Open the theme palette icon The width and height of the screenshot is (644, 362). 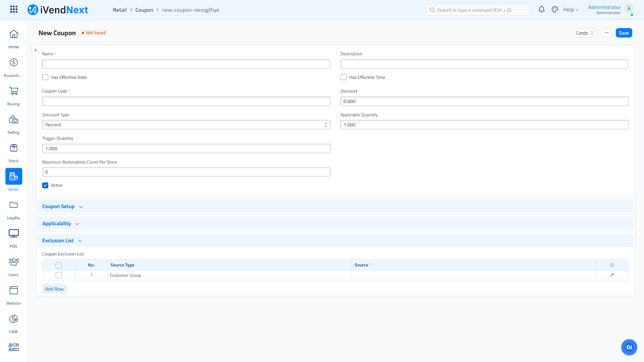(x=555, y=10)
